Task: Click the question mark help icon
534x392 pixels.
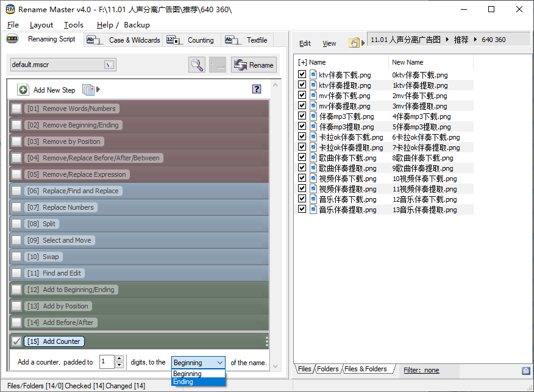Action: pos(257,89)
